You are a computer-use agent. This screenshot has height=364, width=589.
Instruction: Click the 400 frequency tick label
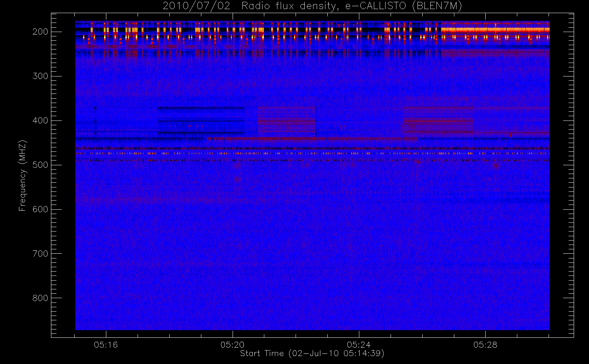[40, 120]
